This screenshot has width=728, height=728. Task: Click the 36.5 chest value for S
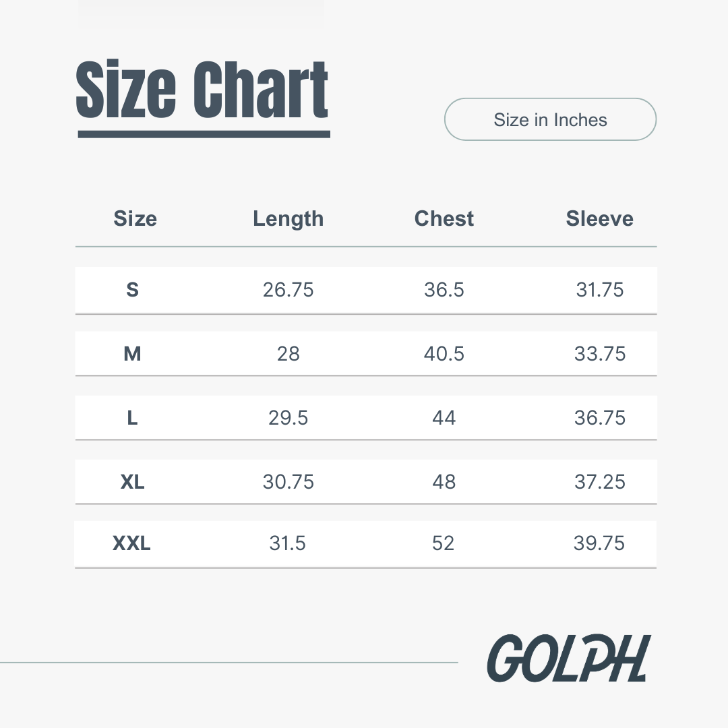click(x=444, y=290)
